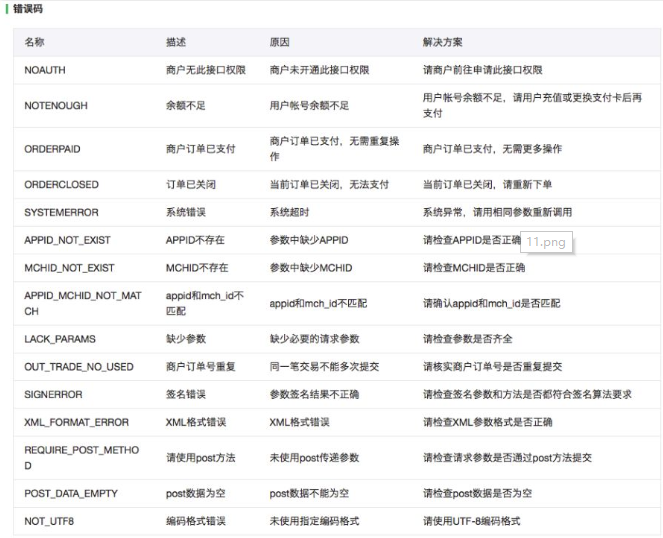Click solution 请检查MCHID是否正确
Screen dimensions: 663x538
click(474, 268)
